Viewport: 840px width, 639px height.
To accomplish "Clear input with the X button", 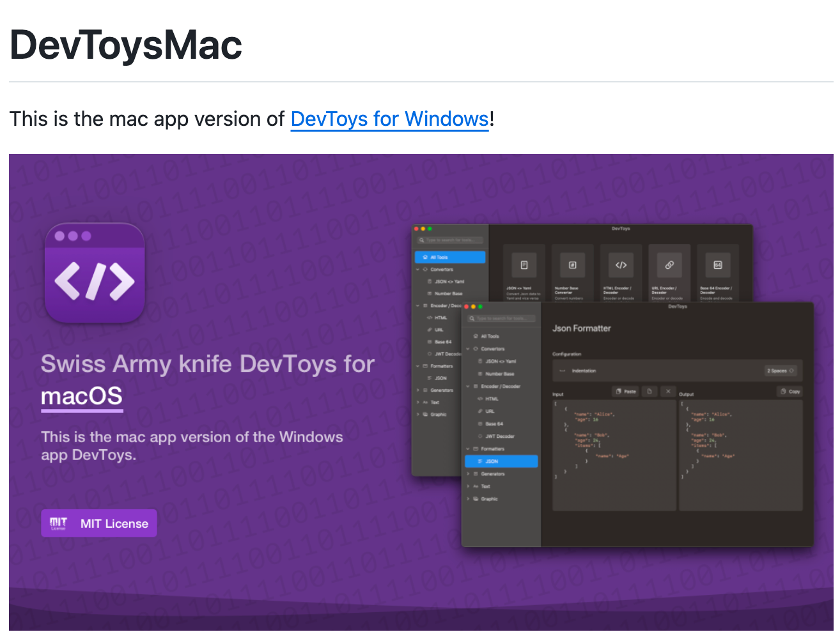I will (668, 391).
